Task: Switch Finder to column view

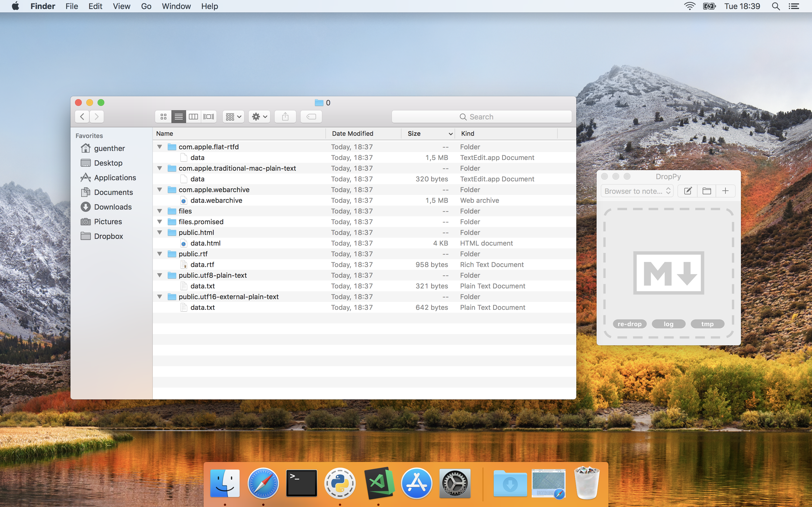Action: (x=193, y=117)
